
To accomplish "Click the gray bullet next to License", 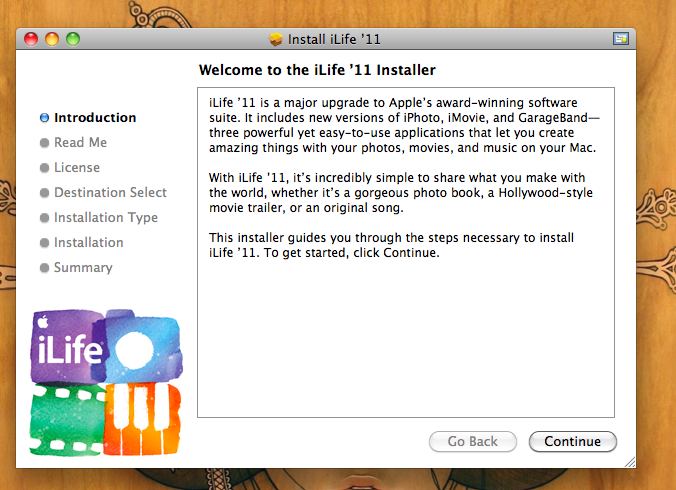I will (x=44, y=168).
